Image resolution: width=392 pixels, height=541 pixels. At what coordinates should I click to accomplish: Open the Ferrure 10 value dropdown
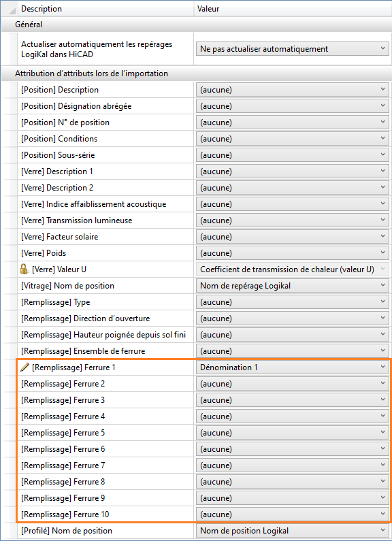coord(292,514)
